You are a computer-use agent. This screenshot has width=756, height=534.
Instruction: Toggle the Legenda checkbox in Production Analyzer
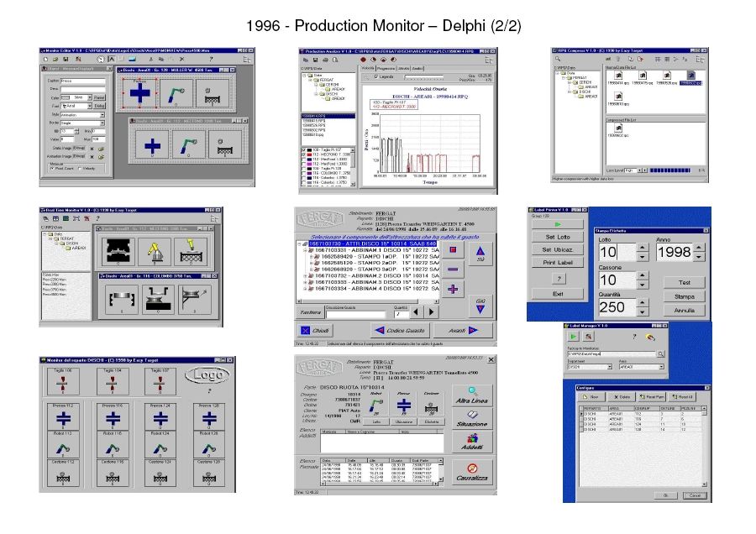376,76
